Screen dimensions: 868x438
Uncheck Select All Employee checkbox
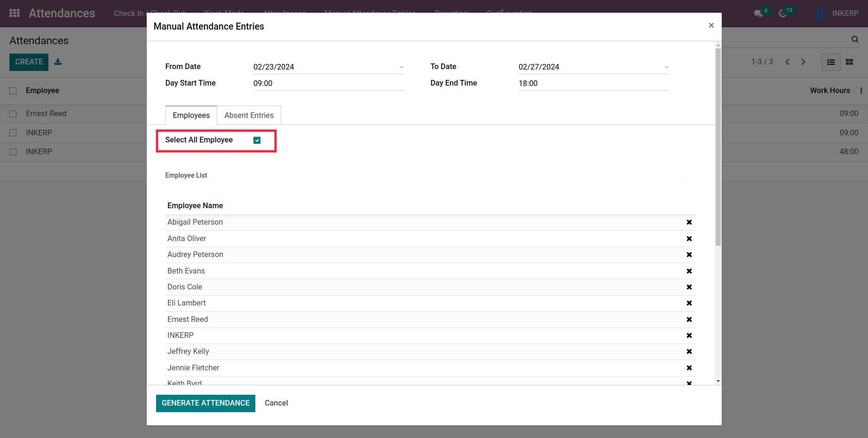(257, 140)
